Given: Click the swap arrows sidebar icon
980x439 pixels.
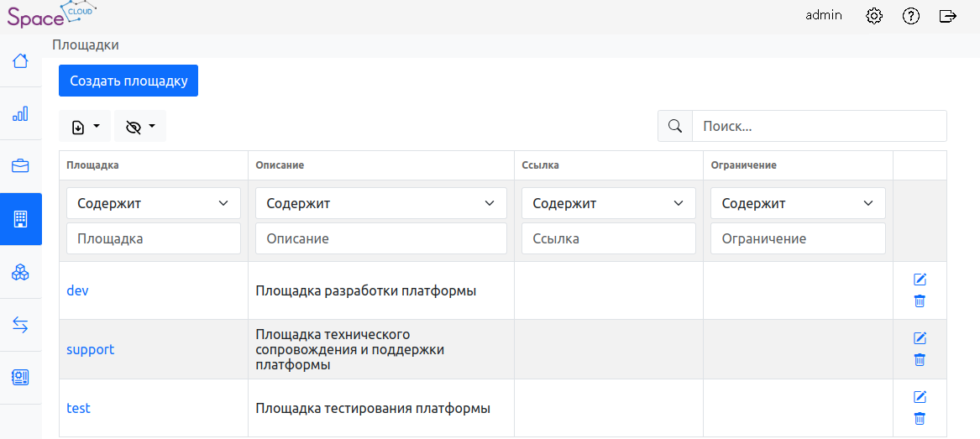Looking at the screenshot, I should tap(20, 325).
